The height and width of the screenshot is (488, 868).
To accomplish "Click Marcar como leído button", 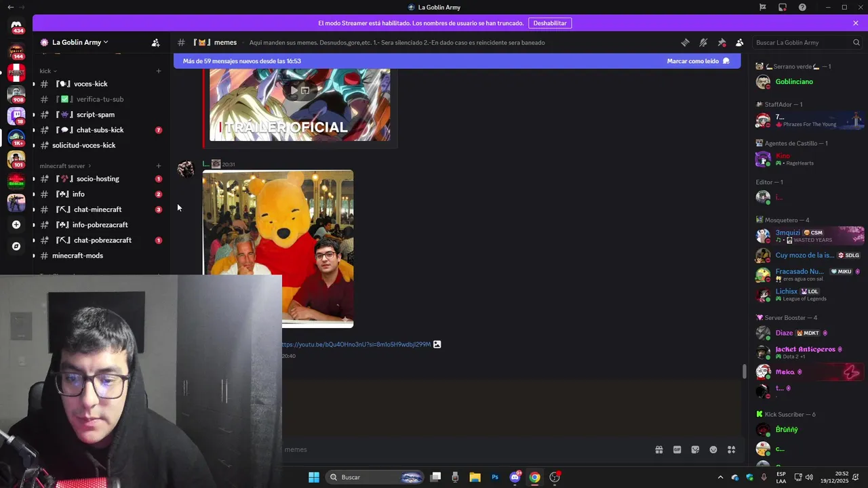I will (698, 61).
